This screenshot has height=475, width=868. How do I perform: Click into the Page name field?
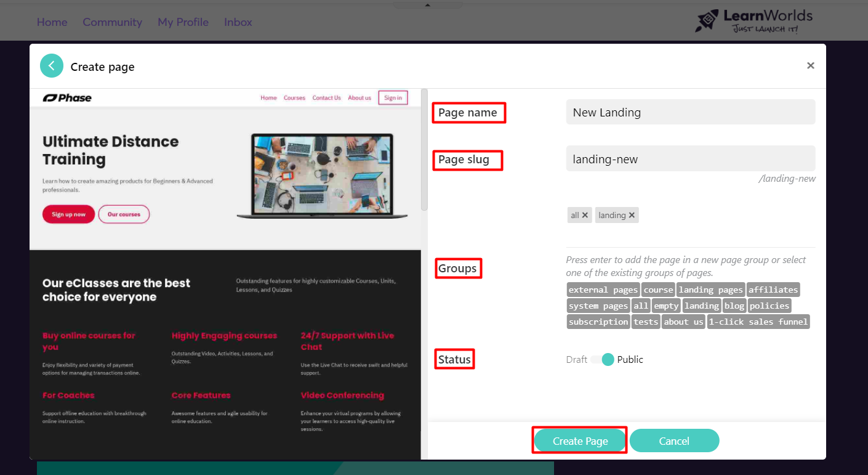pyautogui.click(x=690, y=112)
